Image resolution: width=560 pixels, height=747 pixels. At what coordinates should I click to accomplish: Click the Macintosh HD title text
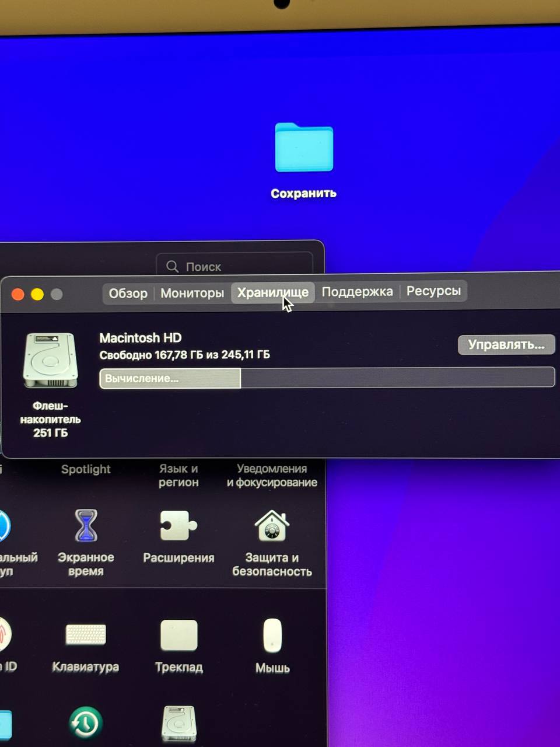(x=141, y=338)
